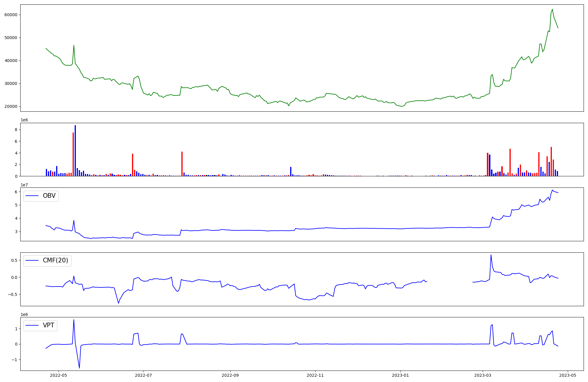Click the 2023-05 x-axis date label
Viewport: 588px width, 382px height.
click(567, 375)
